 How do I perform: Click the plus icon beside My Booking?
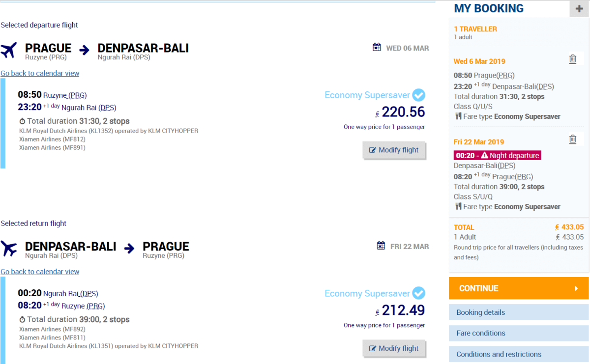pos(579,9)
